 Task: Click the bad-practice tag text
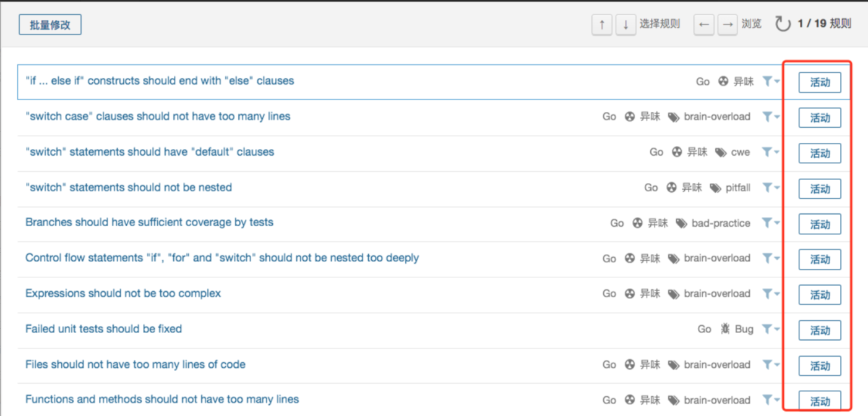click(721, 223)
